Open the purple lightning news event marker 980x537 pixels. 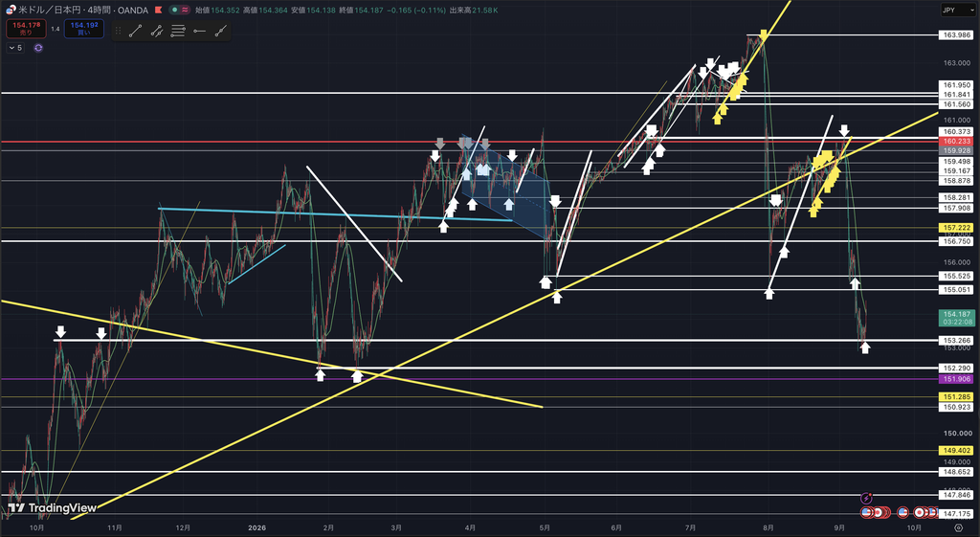[x=866, y=499]
